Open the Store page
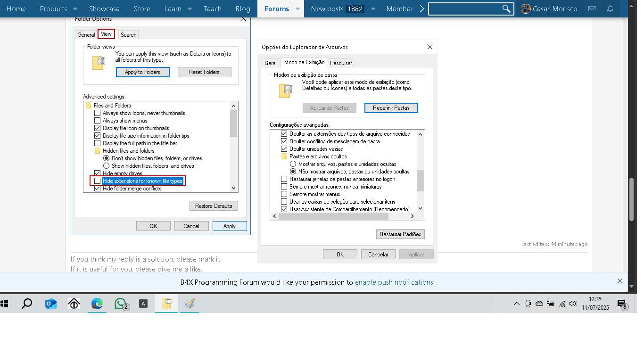The width and height of the screenshot is (644, 362). coord(142,9)
